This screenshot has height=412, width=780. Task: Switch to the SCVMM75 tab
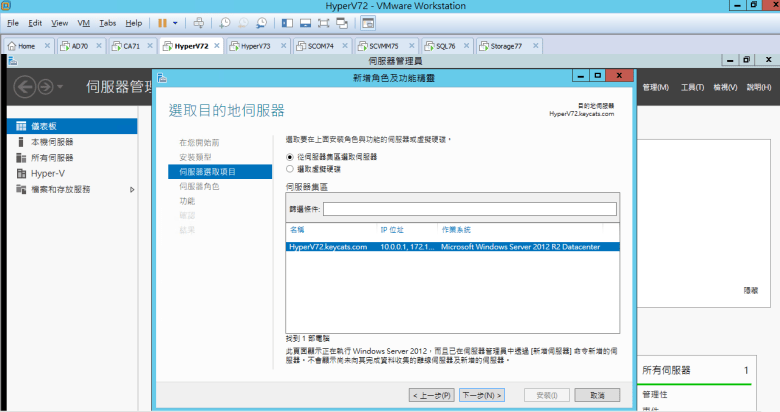pos(382,46)
